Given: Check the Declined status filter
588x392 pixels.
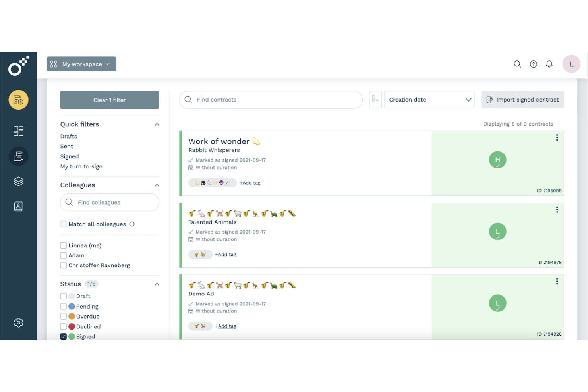Looking at the screenshot, I should (x=63, y=326).
